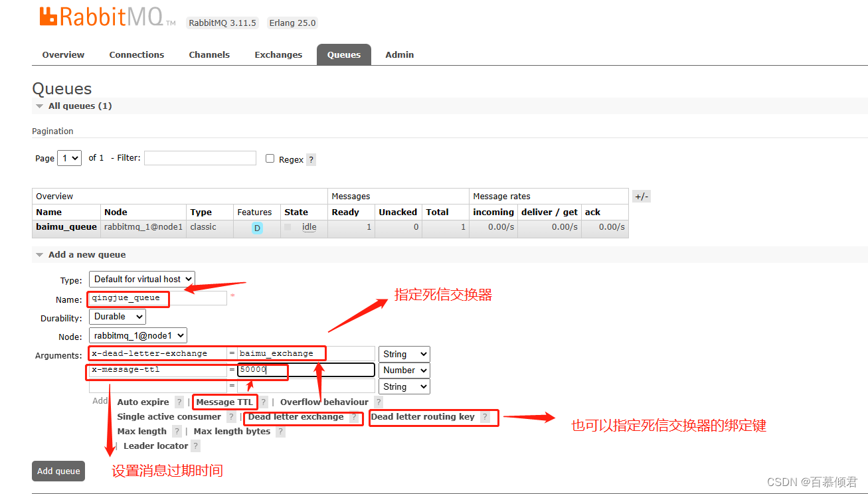The image size is (868, 494).
Task: Sort by the Unacked column header
Action: (x=398, y=212)
